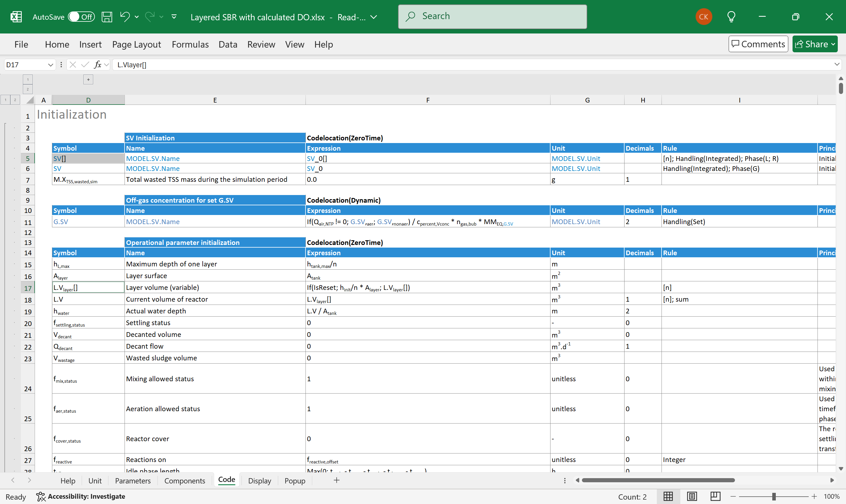The width and height of the screenshot is (846, 504).
Task: Select row 17 header
Action: pos(28,288)
